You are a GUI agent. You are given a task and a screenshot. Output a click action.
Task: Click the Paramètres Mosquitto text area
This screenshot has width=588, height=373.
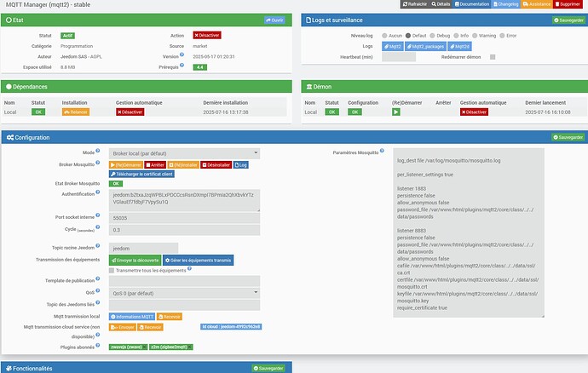(x=469, y=232)
